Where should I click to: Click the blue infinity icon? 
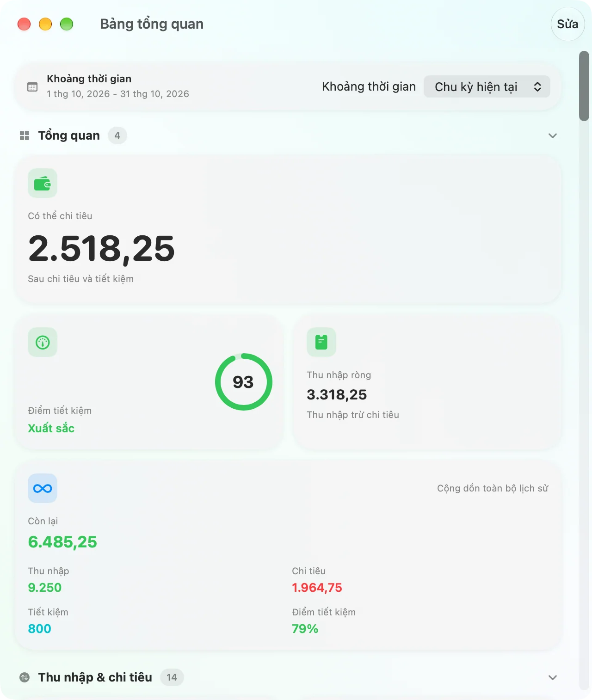tap(43, 488)
